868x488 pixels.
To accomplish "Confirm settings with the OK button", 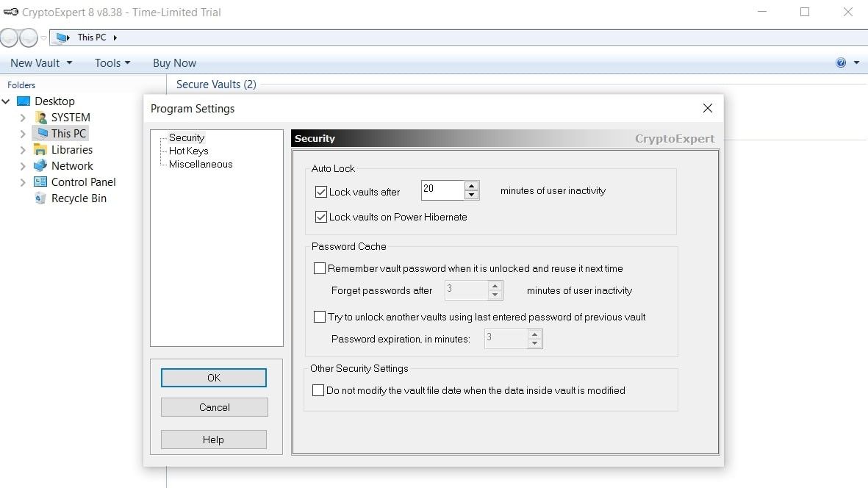I will 213,377.
